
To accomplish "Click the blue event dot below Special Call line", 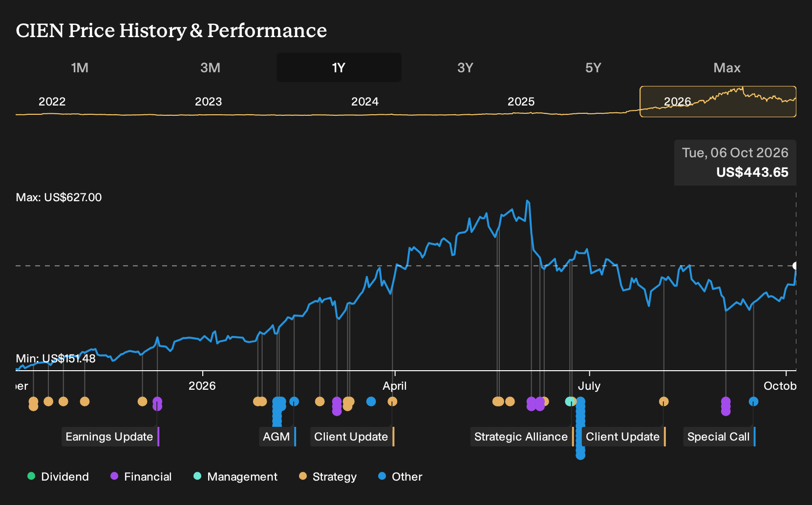I will 753,401.
